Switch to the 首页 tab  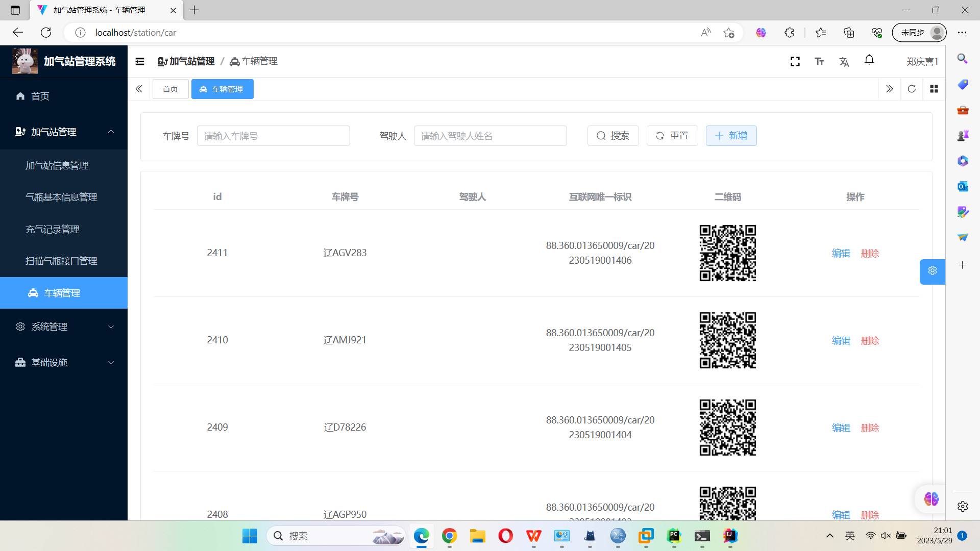coord(170,89)
